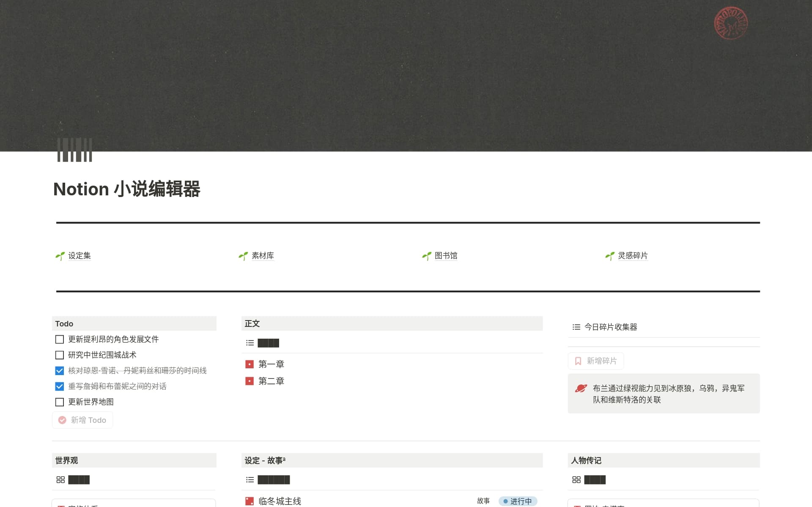Open the 图书馆 page link
Viewport: 812px width, 507px height.
click(446, 255)
